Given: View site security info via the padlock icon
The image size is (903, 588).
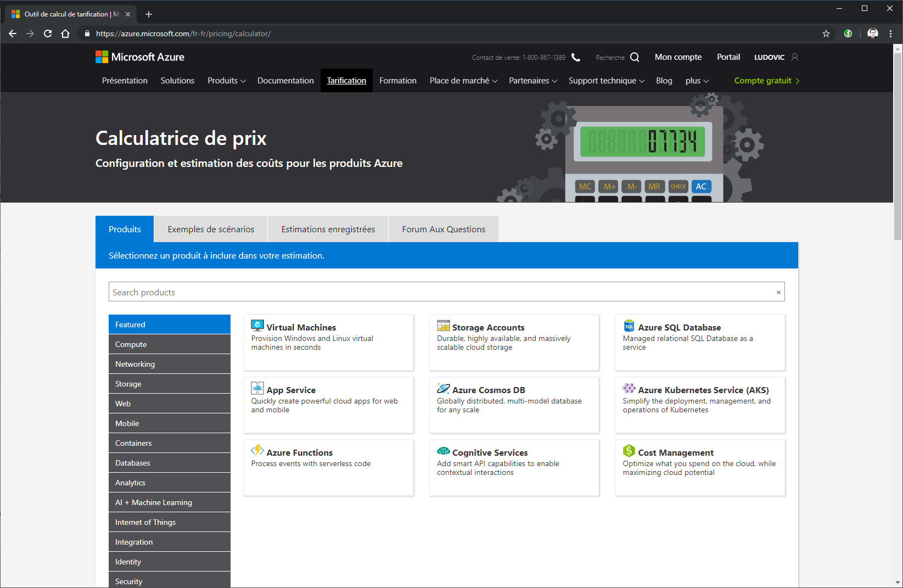Looking at the screenshot, I should (87, 33).
